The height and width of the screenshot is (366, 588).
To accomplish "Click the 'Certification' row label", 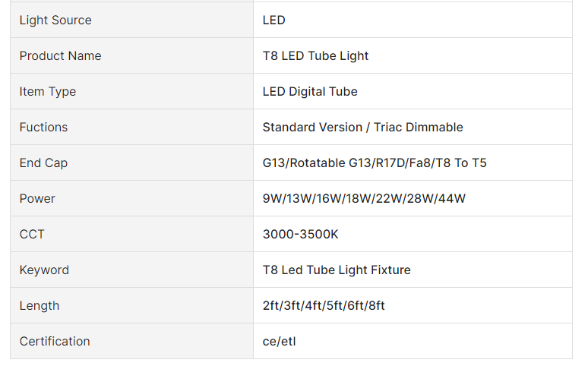I will click(x=55, y=342).
